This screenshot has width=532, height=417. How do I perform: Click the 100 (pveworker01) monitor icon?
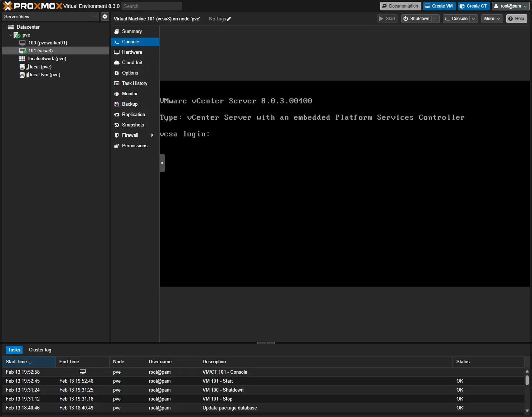pos(22,43)
